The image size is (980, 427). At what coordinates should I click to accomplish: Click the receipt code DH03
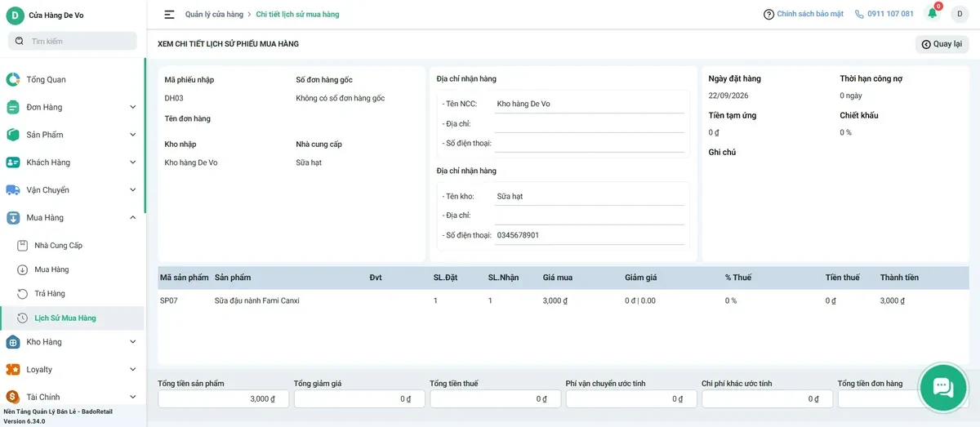click(x=174, y=99)
